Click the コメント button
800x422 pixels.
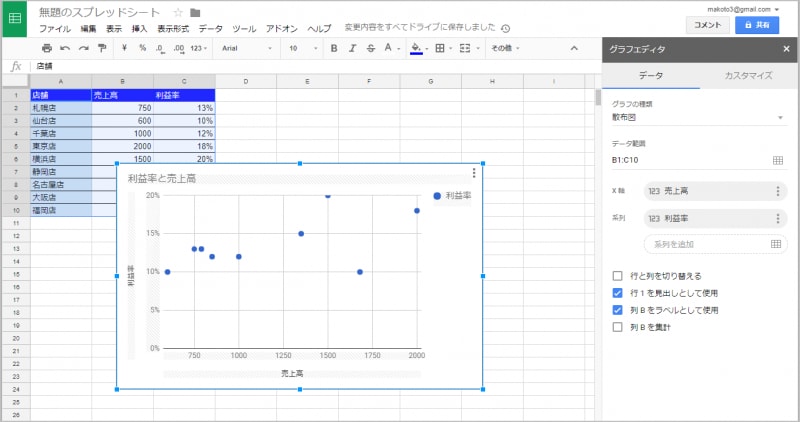(x=707, y=25)
